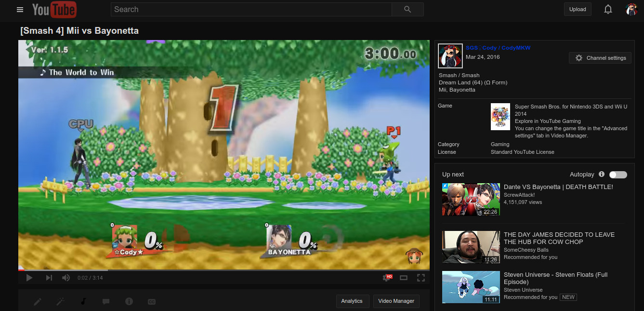This screenshot has height=311, width=644.
Task: Open the cards info circle icon
Action: coord(129,301)
